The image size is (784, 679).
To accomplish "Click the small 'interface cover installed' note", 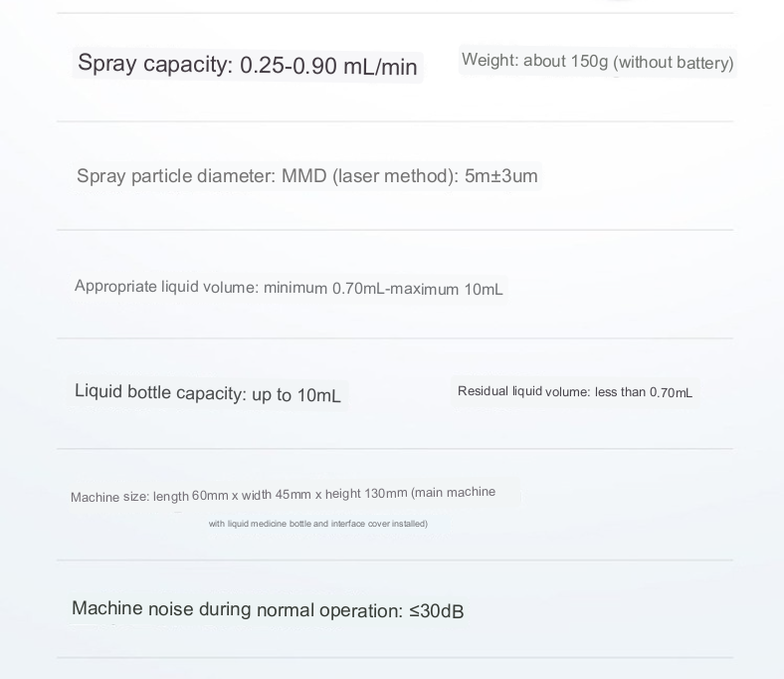I will [379, 524].
